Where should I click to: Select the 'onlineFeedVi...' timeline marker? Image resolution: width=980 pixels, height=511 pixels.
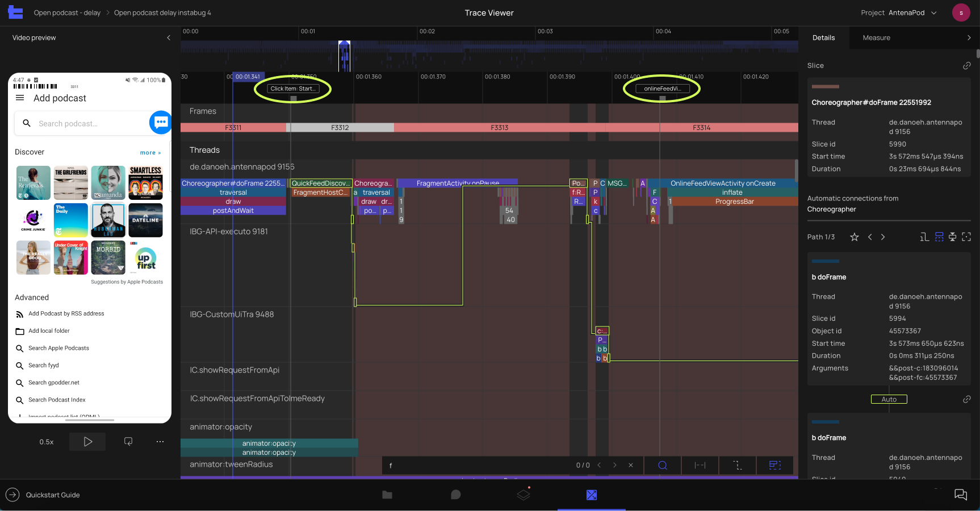tap(662, 89)
